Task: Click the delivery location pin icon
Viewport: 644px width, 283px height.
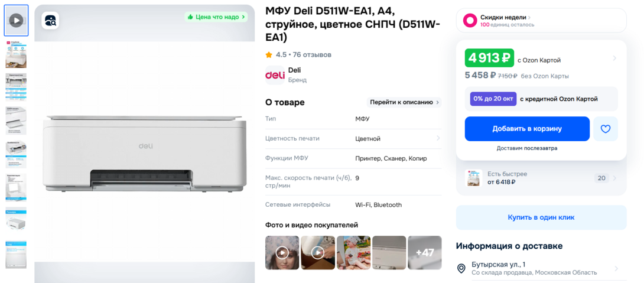Action: pyautogui.click(x=461, y=268)
